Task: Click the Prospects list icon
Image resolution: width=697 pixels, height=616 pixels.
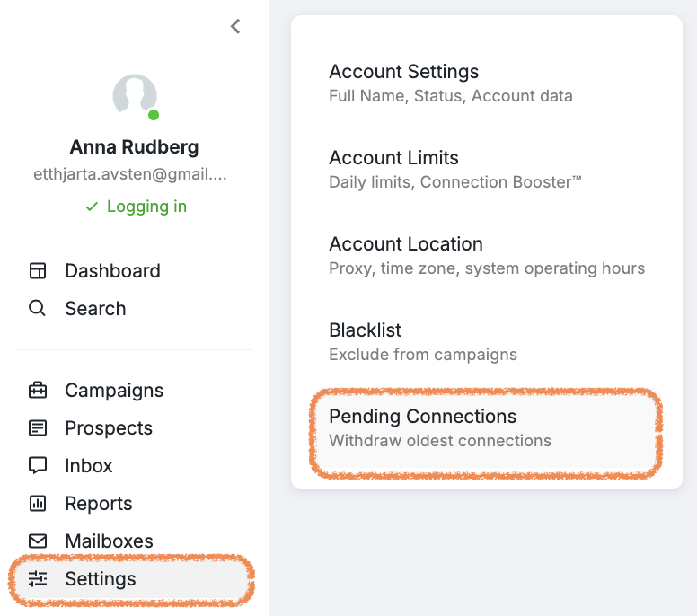Action: click(38, 428)
